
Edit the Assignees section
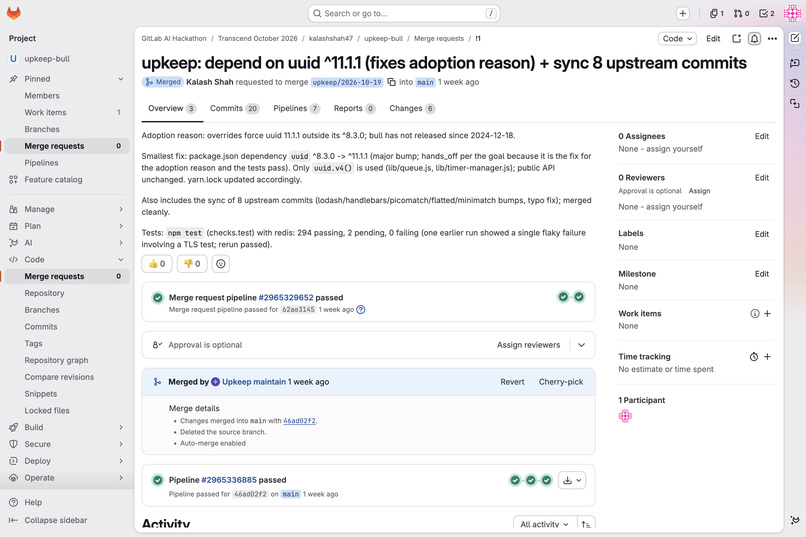762,136
